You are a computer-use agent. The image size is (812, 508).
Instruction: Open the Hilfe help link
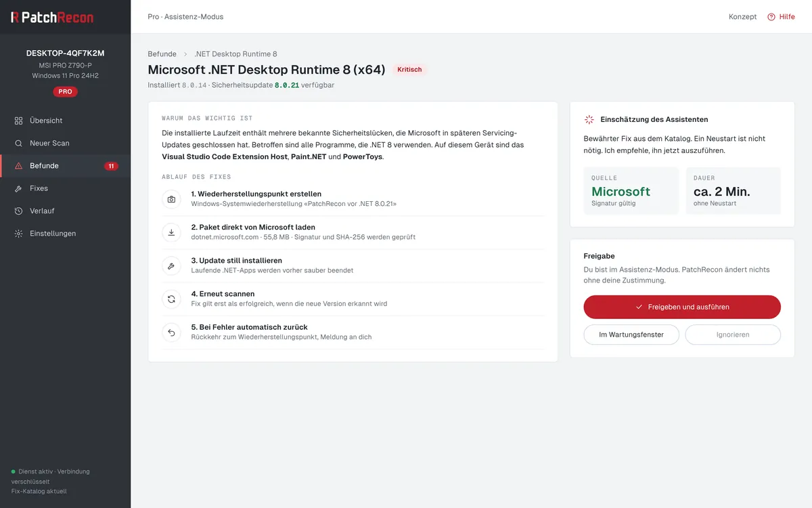(781, 17)
